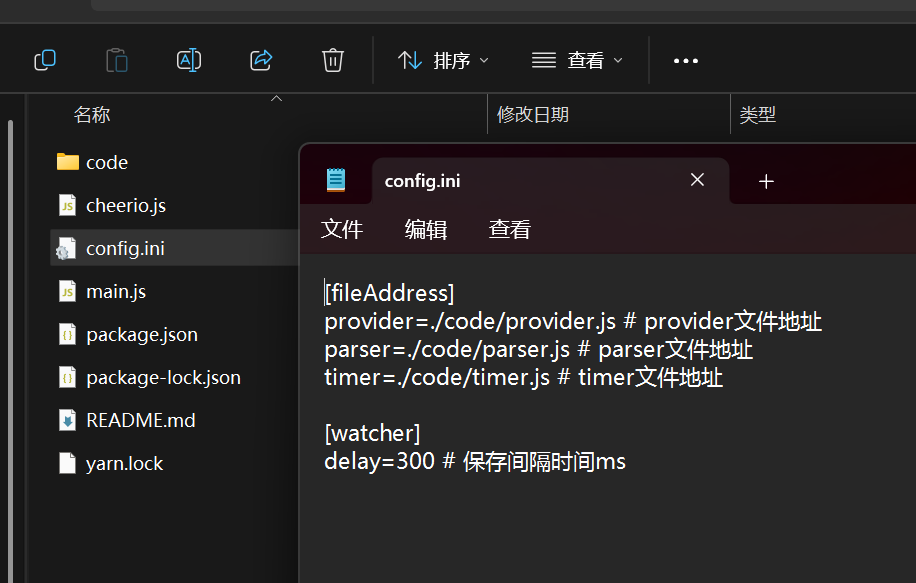
Task: Open Notepad's 查看 menu
Action: tap(510, 229)
